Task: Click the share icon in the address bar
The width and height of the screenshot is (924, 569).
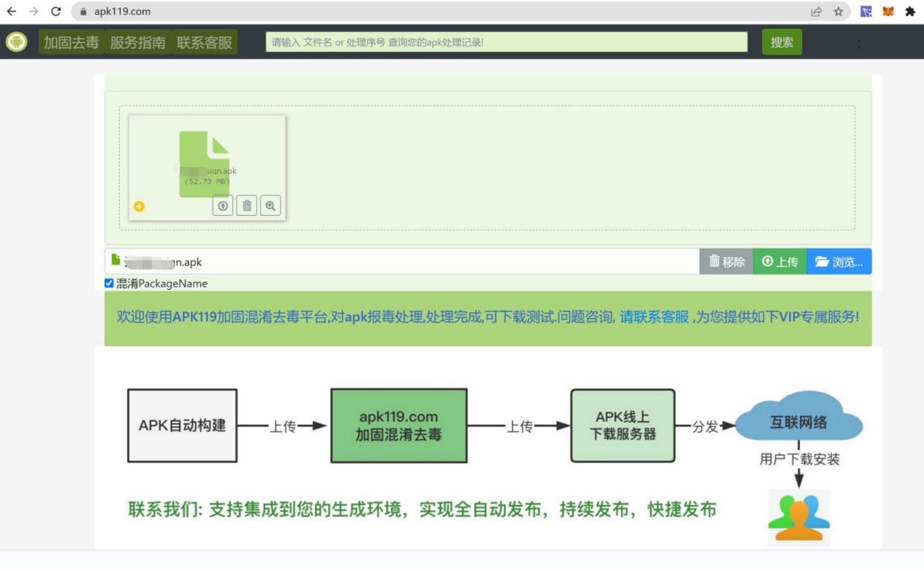Action: 817,11
